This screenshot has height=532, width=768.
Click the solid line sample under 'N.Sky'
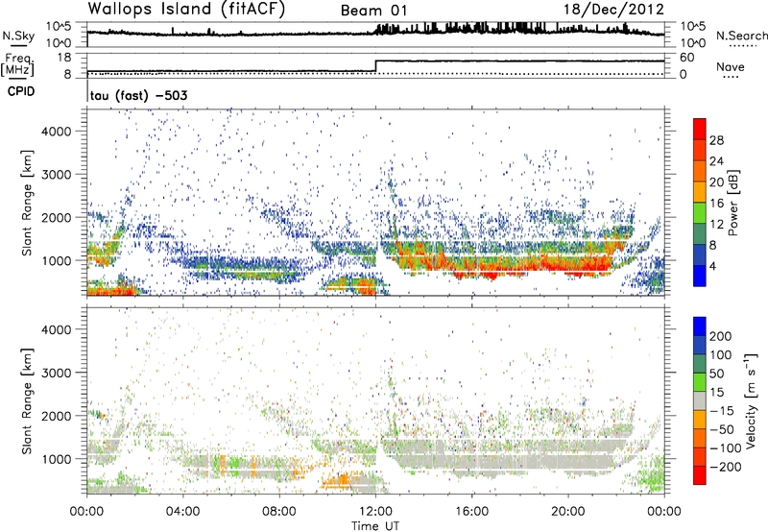coord(18,45)
